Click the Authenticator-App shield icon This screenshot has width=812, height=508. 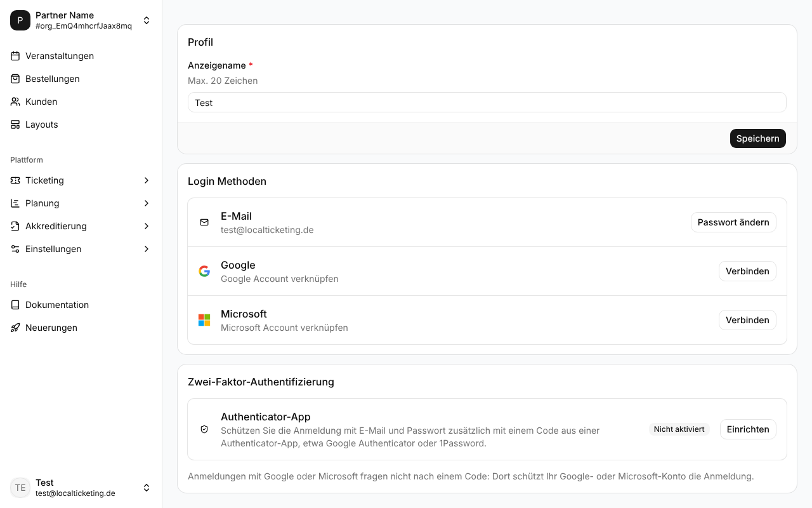pyautogui.click(x=204, y=429)
